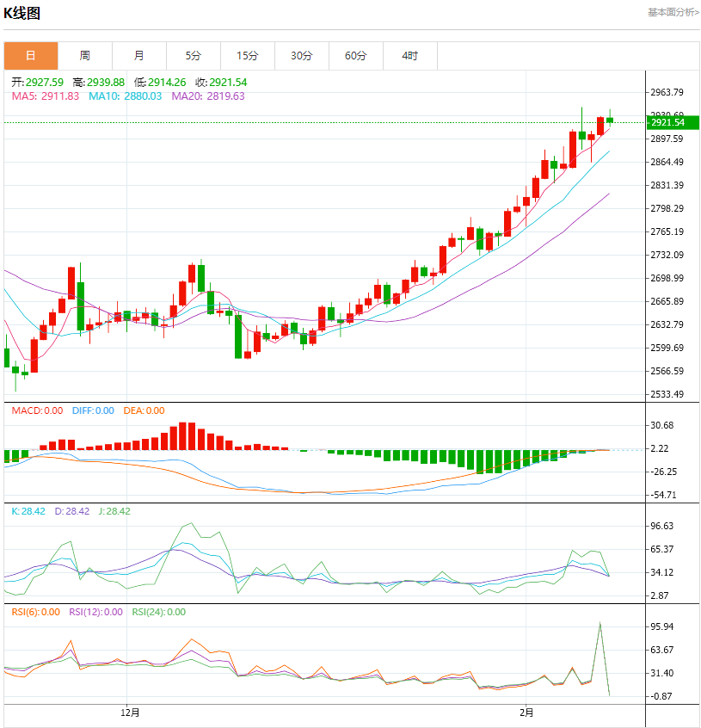Click the last green candlestick on chart
The image size is (701, 728).
[610, 120]
